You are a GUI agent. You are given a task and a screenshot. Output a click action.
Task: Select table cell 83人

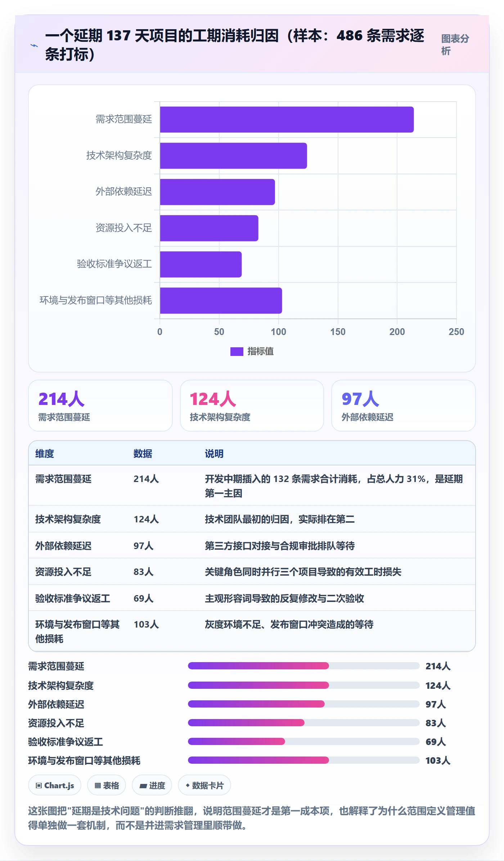[144, 572]
